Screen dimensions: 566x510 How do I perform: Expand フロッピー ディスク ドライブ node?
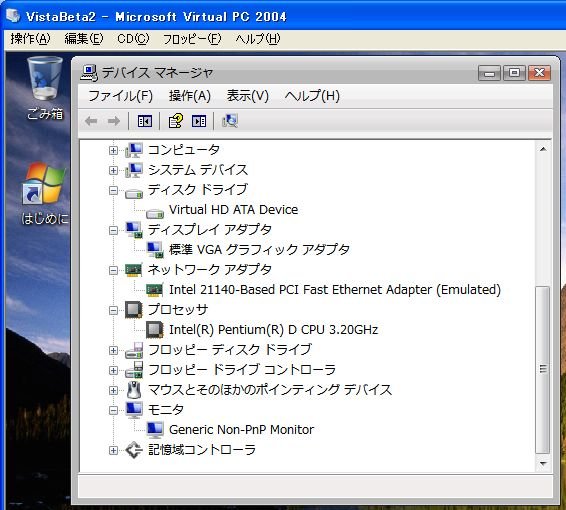(113, 350)
